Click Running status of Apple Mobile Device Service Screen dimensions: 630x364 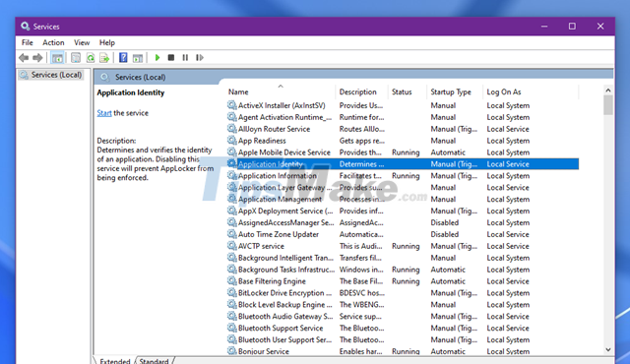click(406, 152)
